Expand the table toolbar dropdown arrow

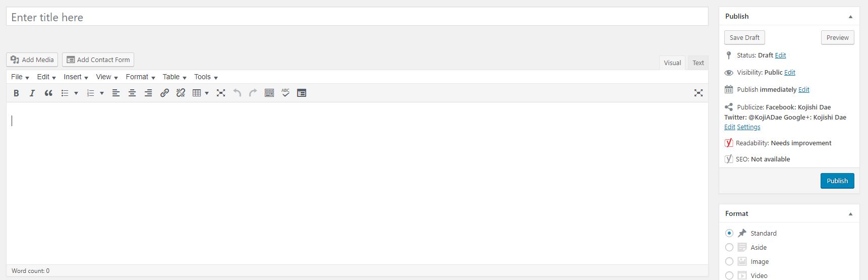pos(207,93)
